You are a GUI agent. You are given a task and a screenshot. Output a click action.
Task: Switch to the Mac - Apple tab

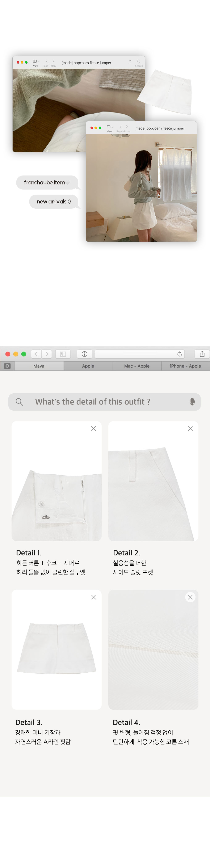coord(137,366)
